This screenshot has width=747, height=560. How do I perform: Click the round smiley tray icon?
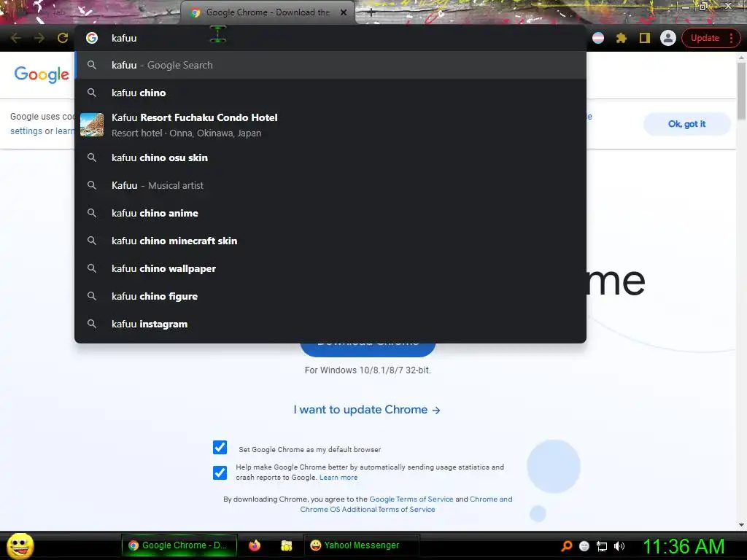[x=584, y=546]
